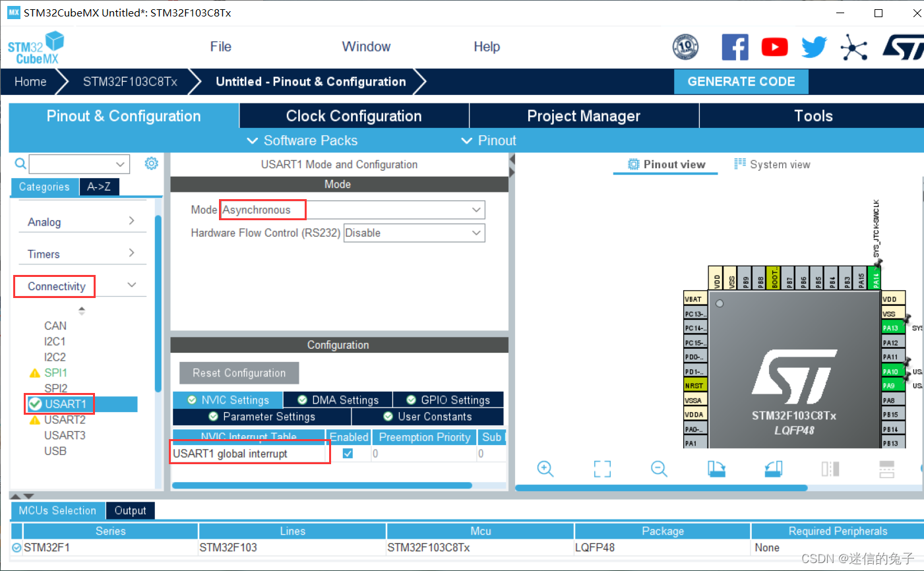Open the Facebook link icon
The width and height of the screenshot is (924, 571).
tap(735, 47)
